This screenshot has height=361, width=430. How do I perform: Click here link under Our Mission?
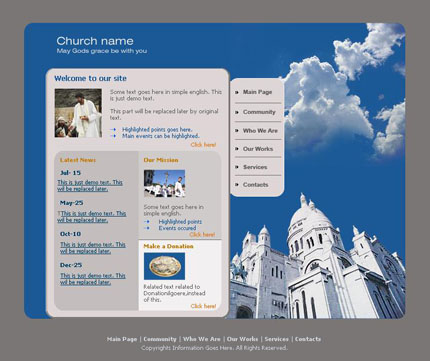[x=202, y=235]
